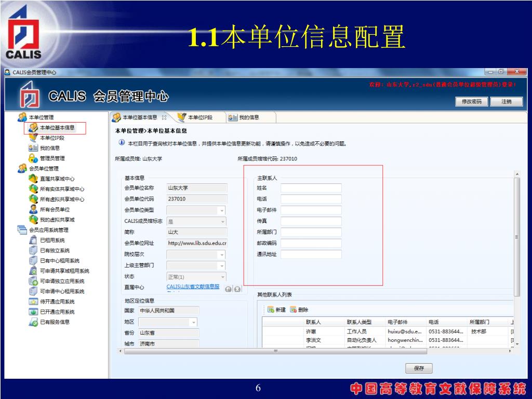
Task: Click the 保存 save button
Action: pyautogui.click(x=419, y=368)
